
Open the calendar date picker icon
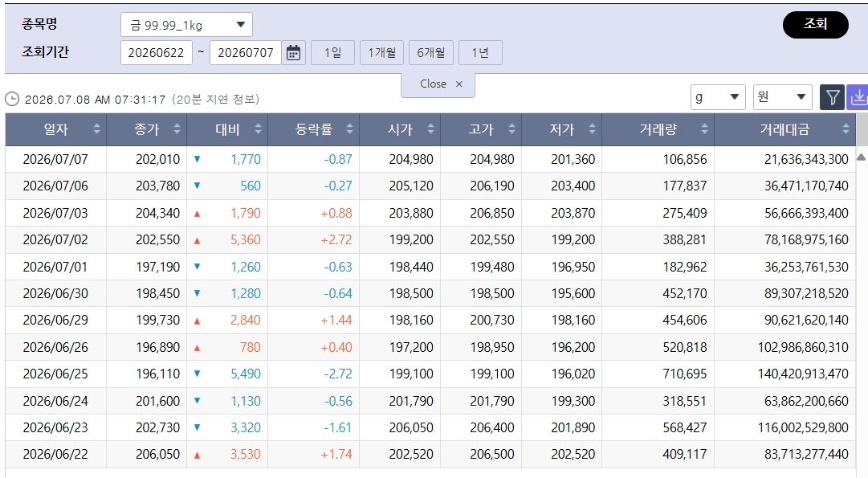pyautogui.click(x=293, y=52)
